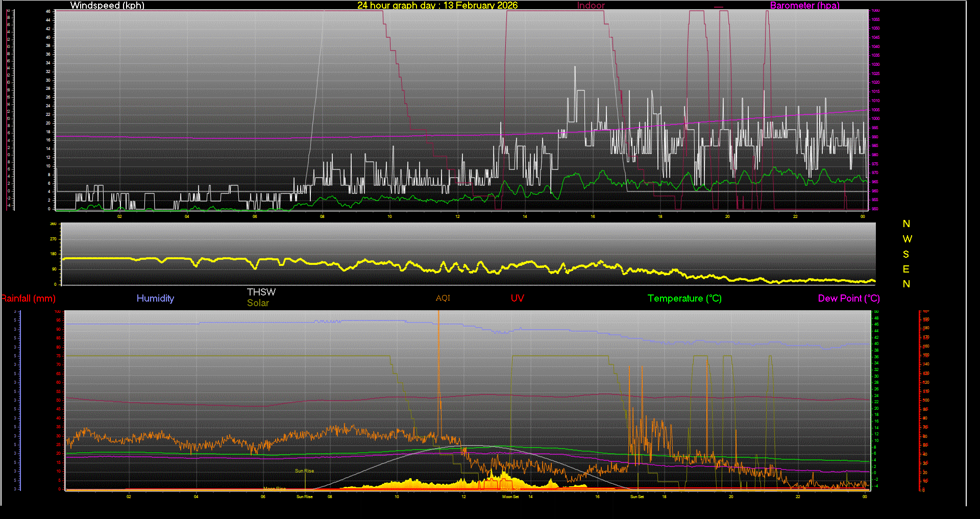Toggle the UV index display
Image resolution: width=980 pixels, height=519 pixels.
click(518, 299)
